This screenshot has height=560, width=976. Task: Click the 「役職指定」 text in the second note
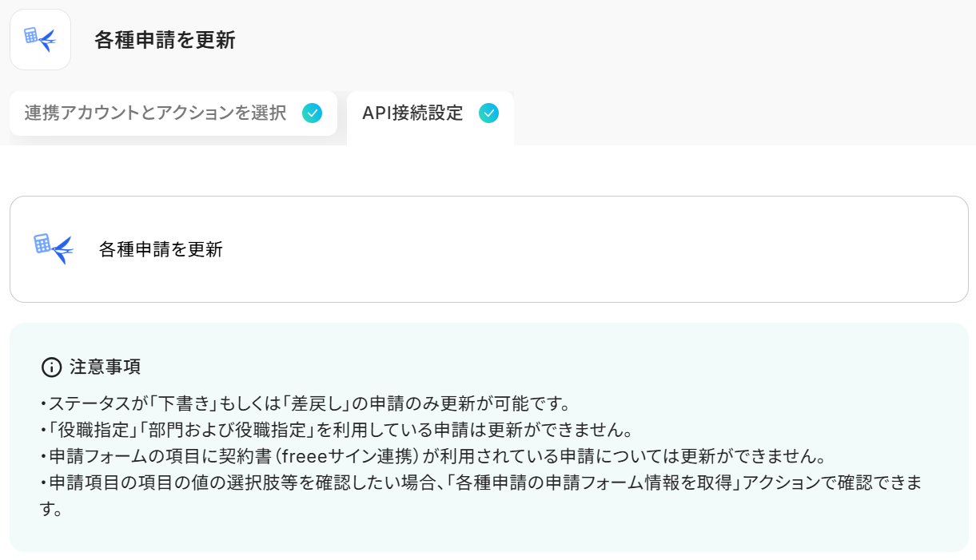pyautogui.click(x=94, y=429)
